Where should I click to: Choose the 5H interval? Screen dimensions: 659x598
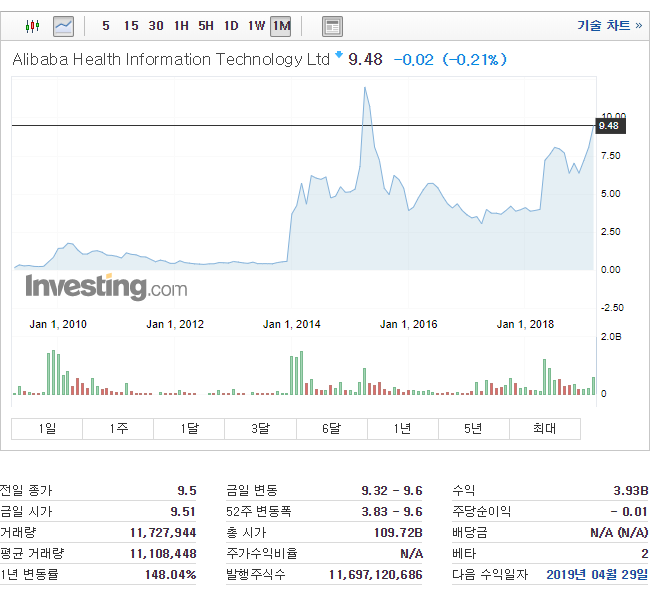click(206, 26)
